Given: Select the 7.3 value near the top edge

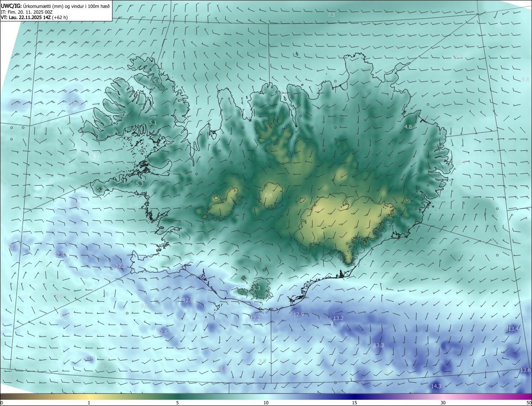Looking at the screenshot, I should coord(331,15).
